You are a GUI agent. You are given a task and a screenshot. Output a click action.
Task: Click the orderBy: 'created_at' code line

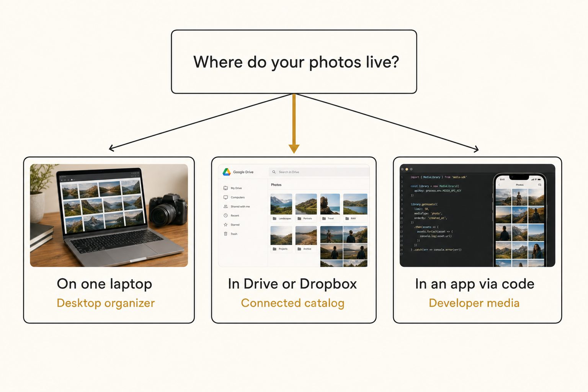pos(431,218)
